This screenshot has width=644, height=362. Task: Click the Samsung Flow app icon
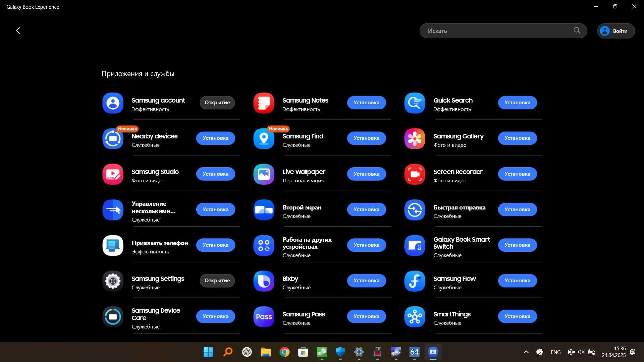pyautogui.click(x=415, y=281)
